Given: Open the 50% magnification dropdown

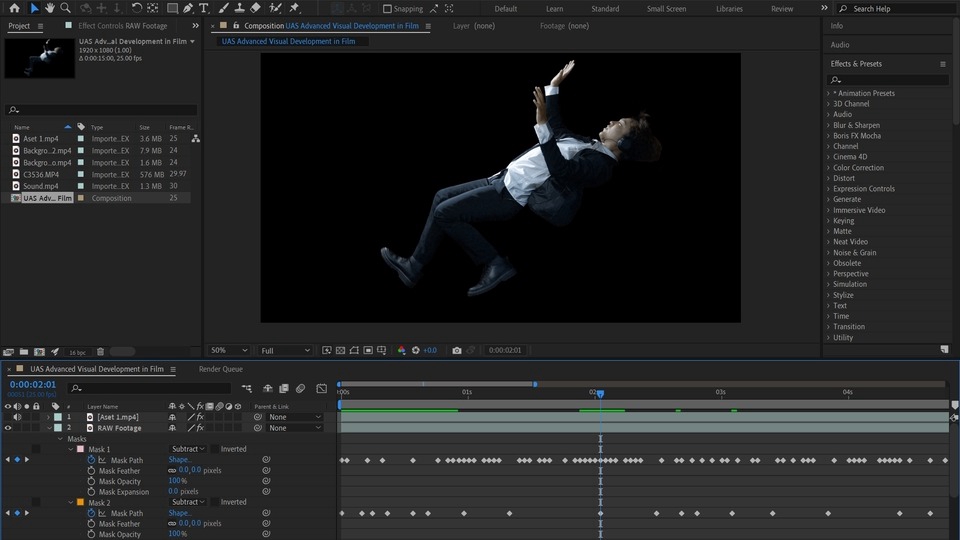Looking at the screenshot, I should [229, 351].
